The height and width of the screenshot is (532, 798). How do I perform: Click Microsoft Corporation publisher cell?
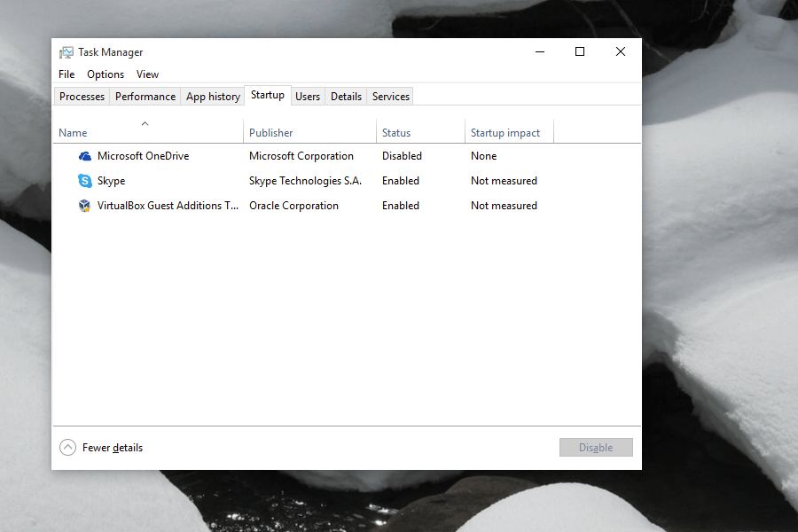301,156
